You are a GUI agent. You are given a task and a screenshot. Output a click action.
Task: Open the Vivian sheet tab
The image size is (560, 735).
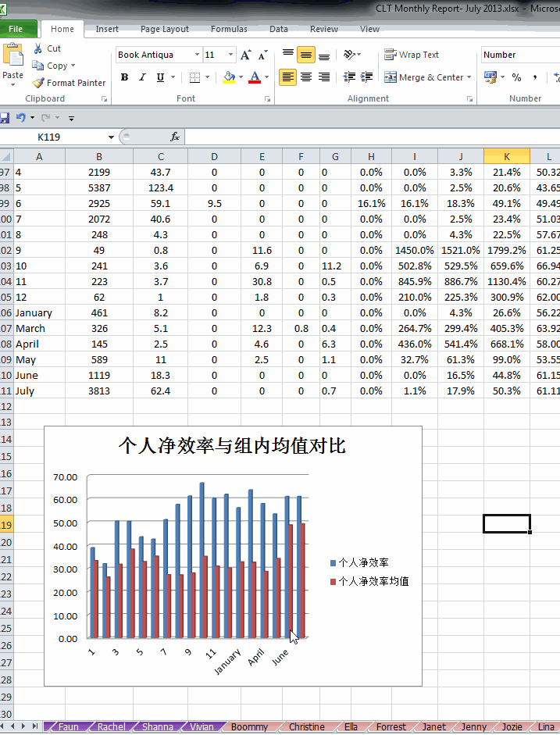pos(202,726)
